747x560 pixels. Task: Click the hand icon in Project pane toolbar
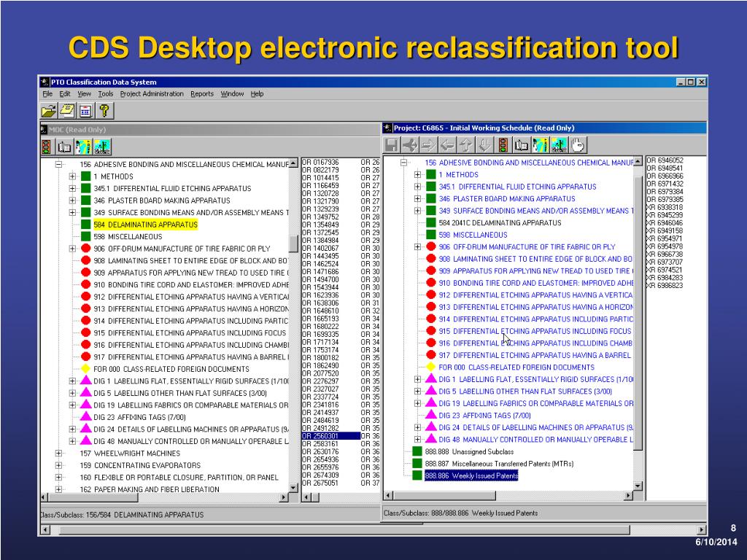click(x=578, y=145)
